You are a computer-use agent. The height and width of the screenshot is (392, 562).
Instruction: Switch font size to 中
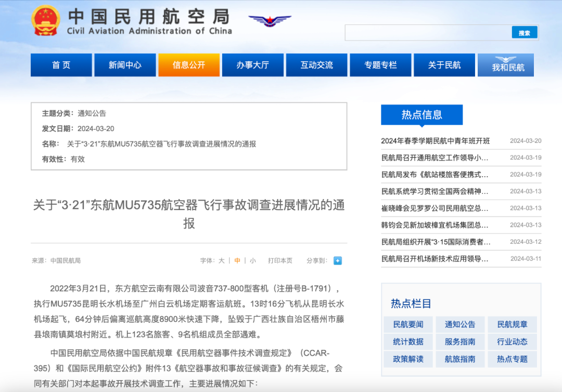tap(237, 260)
